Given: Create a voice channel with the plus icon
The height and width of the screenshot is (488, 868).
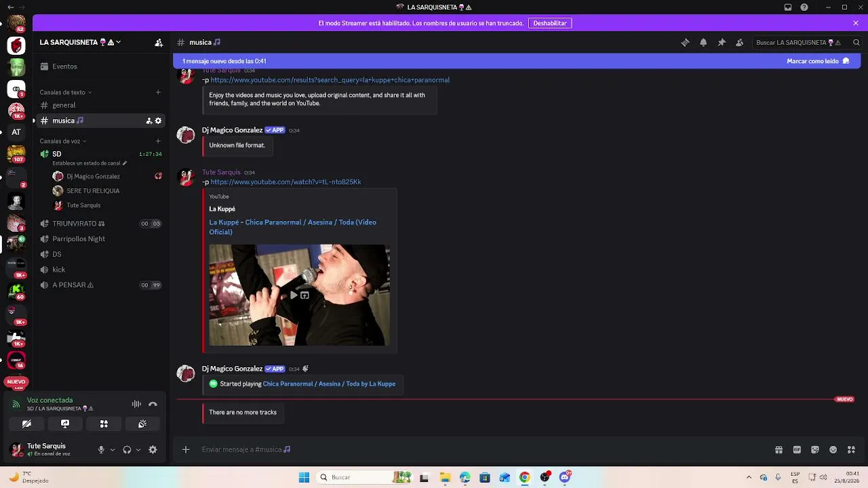Looking at the screenshot, I should 158,141.
